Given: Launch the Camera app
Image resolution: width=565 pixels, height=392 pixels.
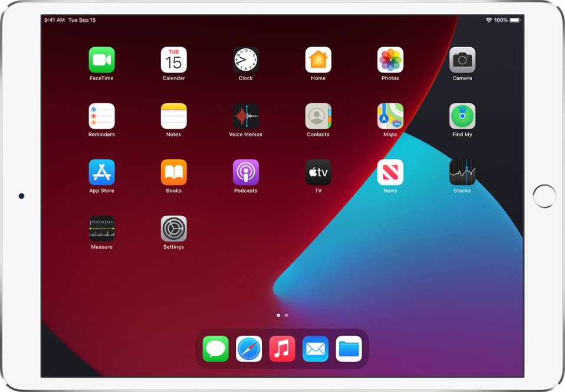Looking at the screenshot, I should click(462, 58).
